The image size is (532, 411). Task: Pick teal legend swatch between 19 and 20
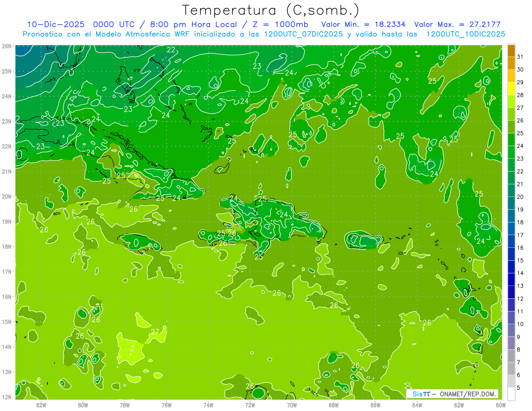[511, 203]
